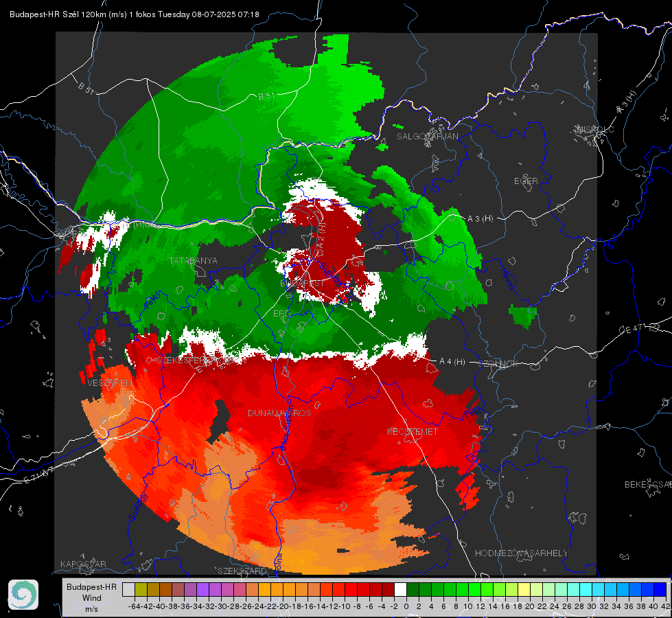Select the white legend swatch between -2 and 0
The height and width of the screenshot is (618, 672).
[x=400, y=589]
